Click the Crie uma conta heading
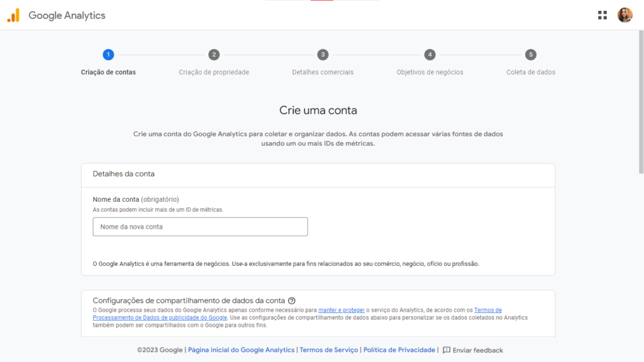 (318, 111)
